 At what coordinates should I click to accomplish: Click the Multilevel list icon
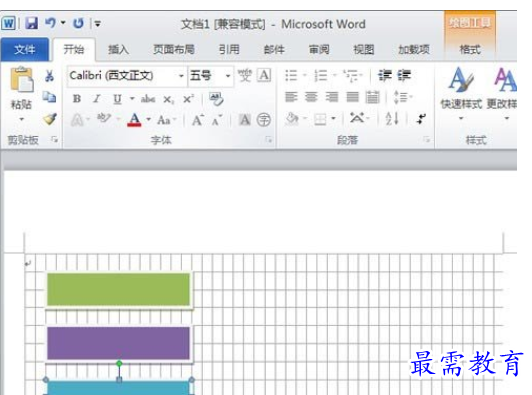tap(350, 75)
